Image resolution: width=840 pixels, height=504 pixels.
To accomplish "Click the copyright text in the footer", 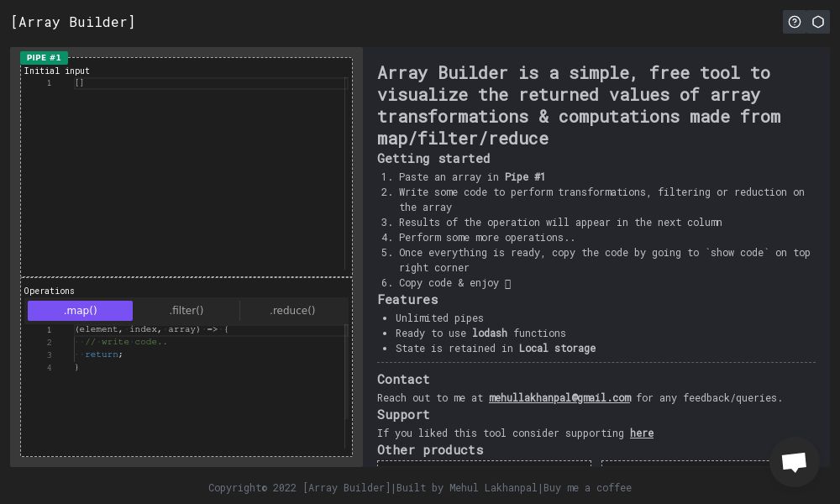I will coord(250,488).
